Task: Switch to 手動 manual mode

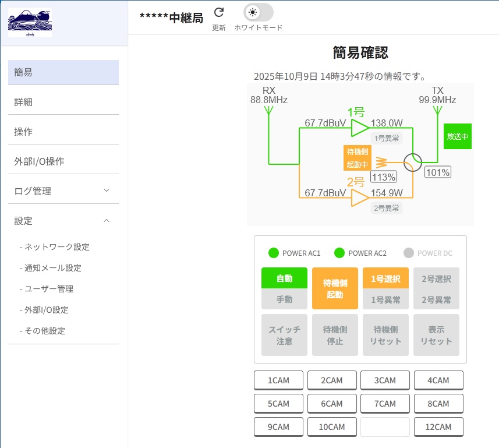Action: tap(284, 299)
